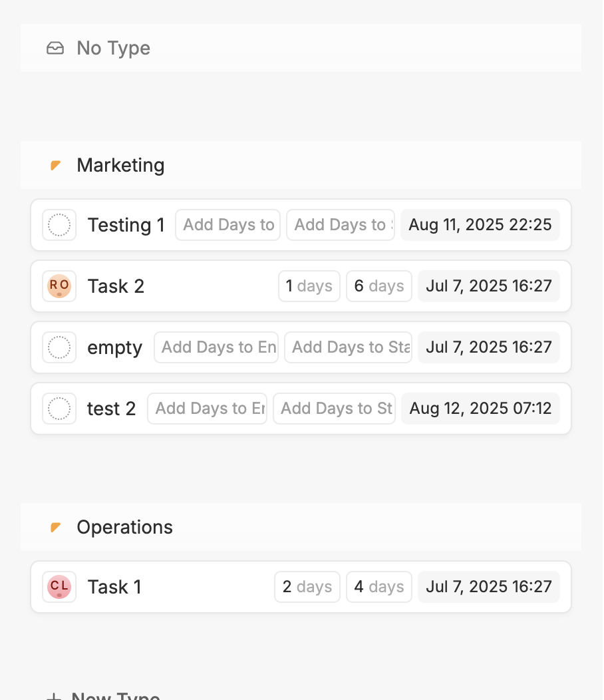The height and width of the screenshot is (700, 604).
Task: Collapse the Operations group header
Action: click(x=124, y=527)
